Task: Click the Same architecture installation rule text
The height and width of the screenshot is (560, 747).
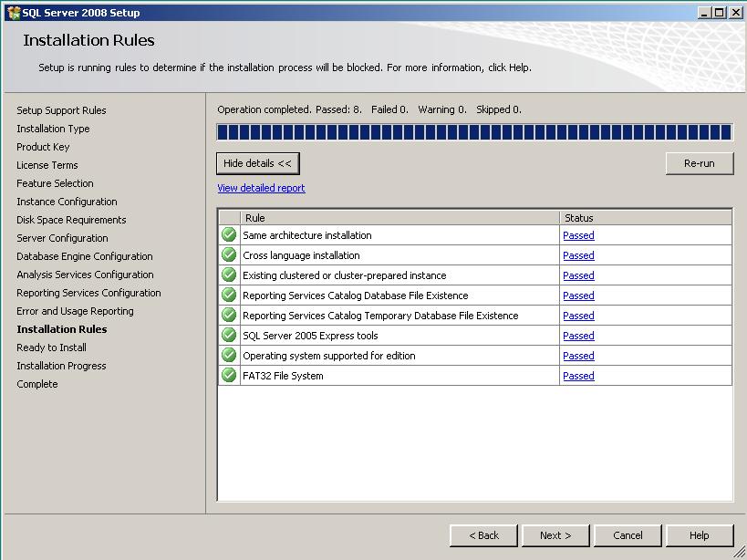Action: pos(307,235)
